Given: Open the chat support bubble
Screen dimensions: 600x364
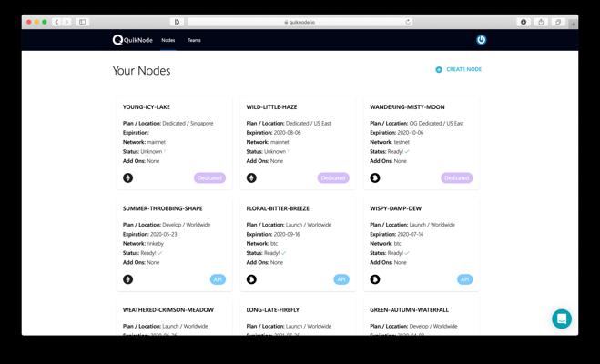Looking at the screenshot, I should click(562, 318).
